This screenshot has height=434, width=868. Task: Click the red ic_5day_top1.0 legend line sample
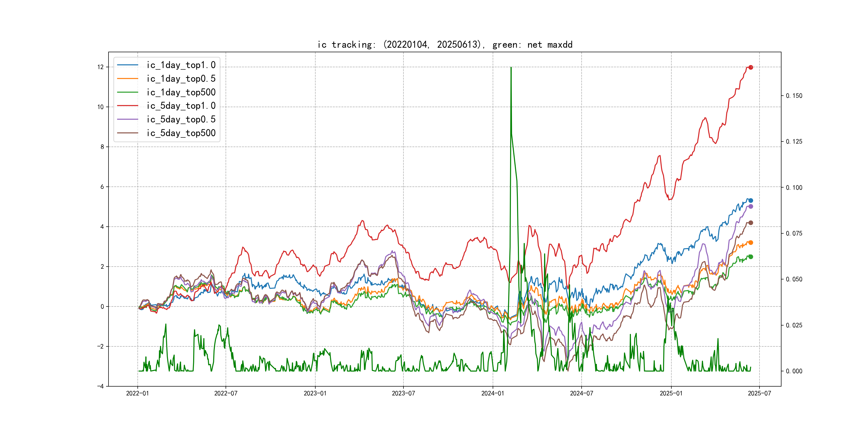click(x=127, y=106)
